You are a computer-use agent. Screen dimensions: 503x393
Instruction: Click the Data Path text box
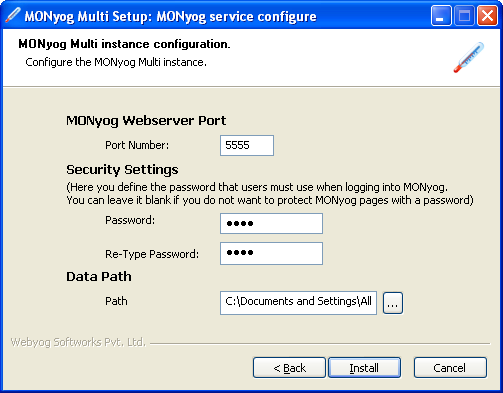click(298, 303)
